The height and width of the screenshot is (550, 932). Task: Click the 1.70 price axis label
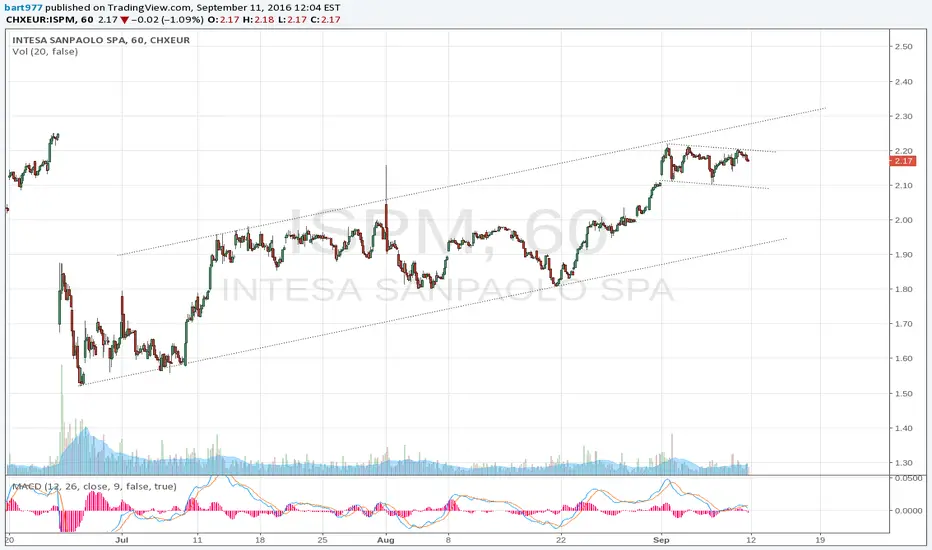point(903,324)
